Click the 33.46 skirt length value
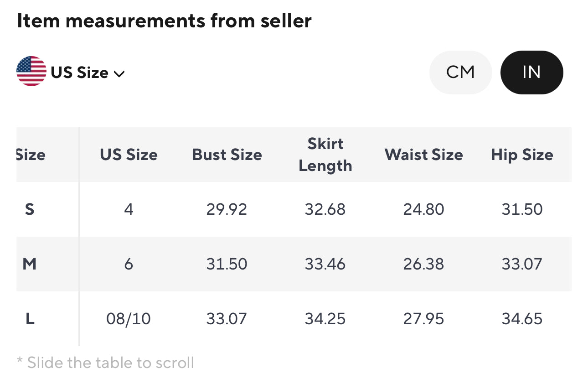 click(325, 264)
